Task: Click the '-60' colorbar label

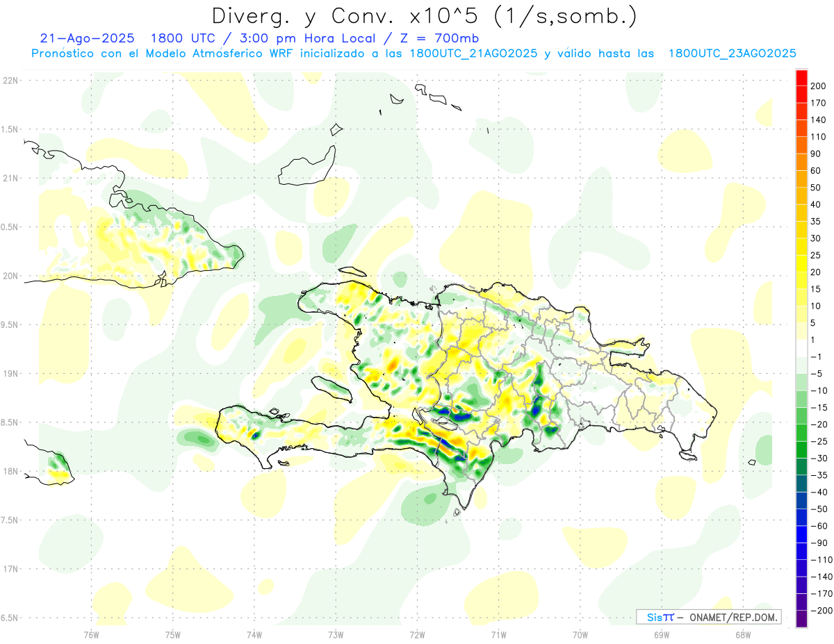Action: click(x=819, y=526)
